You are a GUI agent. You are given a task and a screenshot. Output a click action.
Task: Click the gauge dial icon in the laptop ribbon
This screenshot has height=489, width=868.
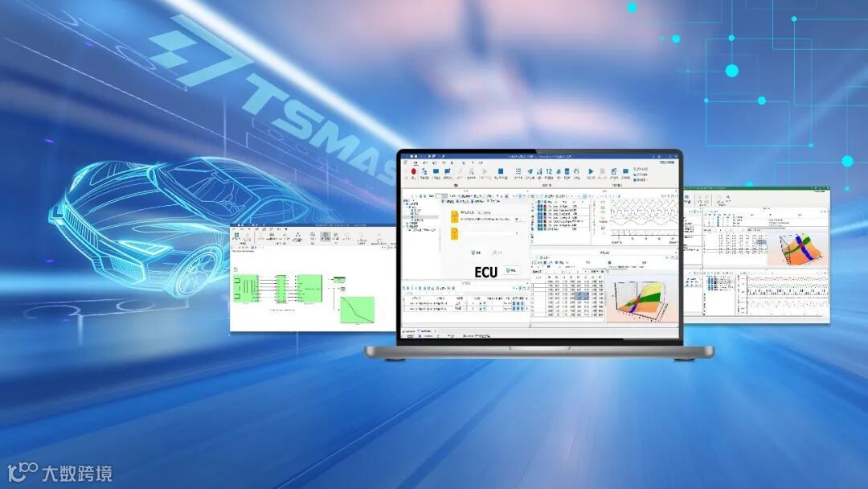pos(576,171)
